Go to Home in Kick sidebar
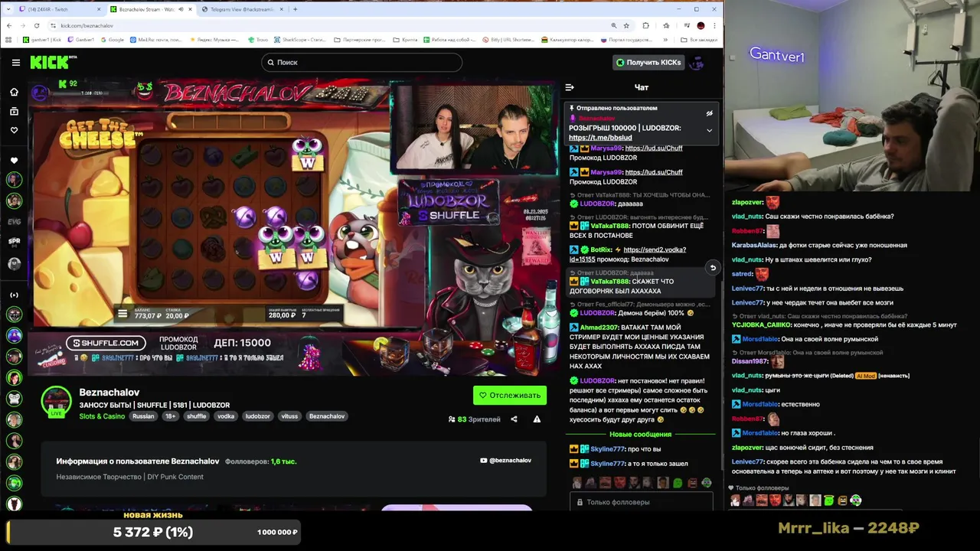 [14, 92]
